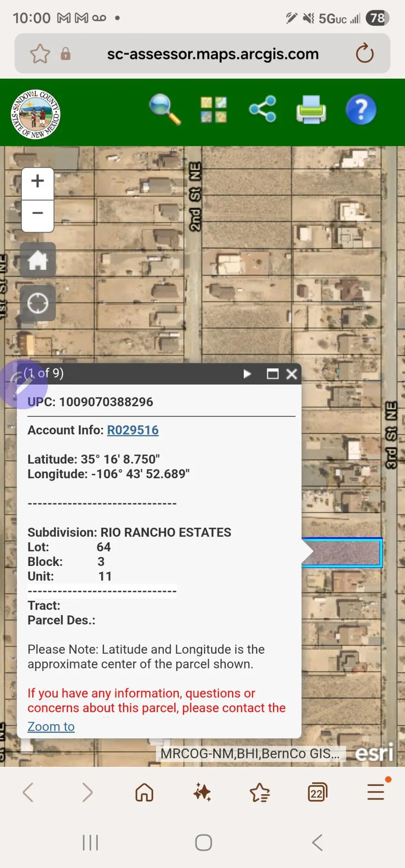The height and width of the screenshot is (868, 405).
Task: Maximize the parcel info popup
Action: (x=272, y=374)
